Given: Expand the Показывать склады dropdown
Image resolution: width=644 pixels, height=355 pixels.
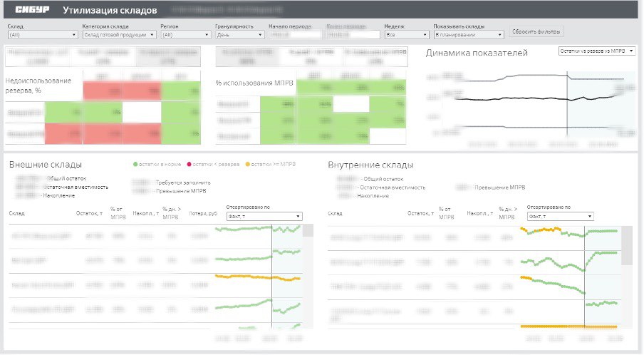Looking at the screenshot, I should click(x=469, y=35).
